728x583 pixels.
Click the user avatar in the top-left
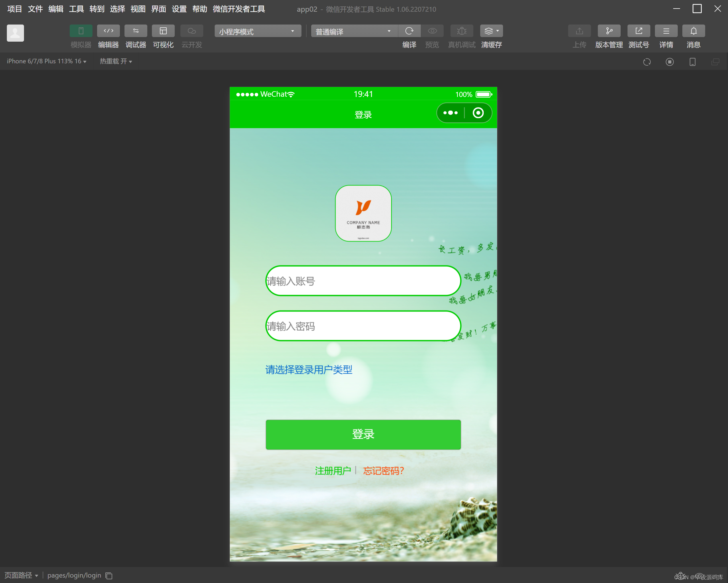pyautogui.click(x=15, y=33)
